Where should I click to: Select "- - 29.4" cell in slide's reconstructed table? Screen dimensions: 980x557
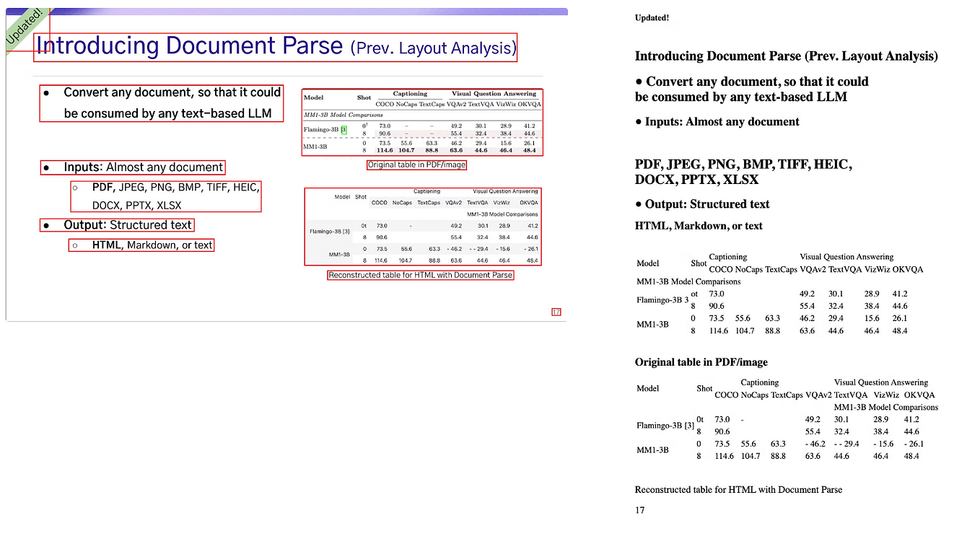[x=477, y=249]
